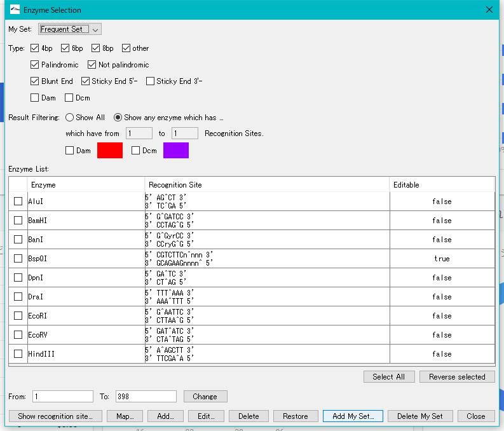Click the TTT^AAA recognition site cell

coord(267,297)
